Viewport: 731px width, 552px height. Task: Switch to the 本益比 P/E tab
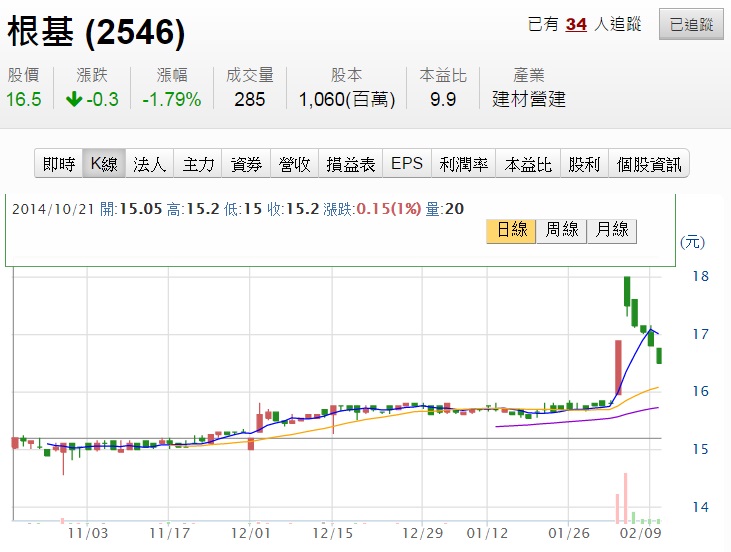[x=528, y=164]
